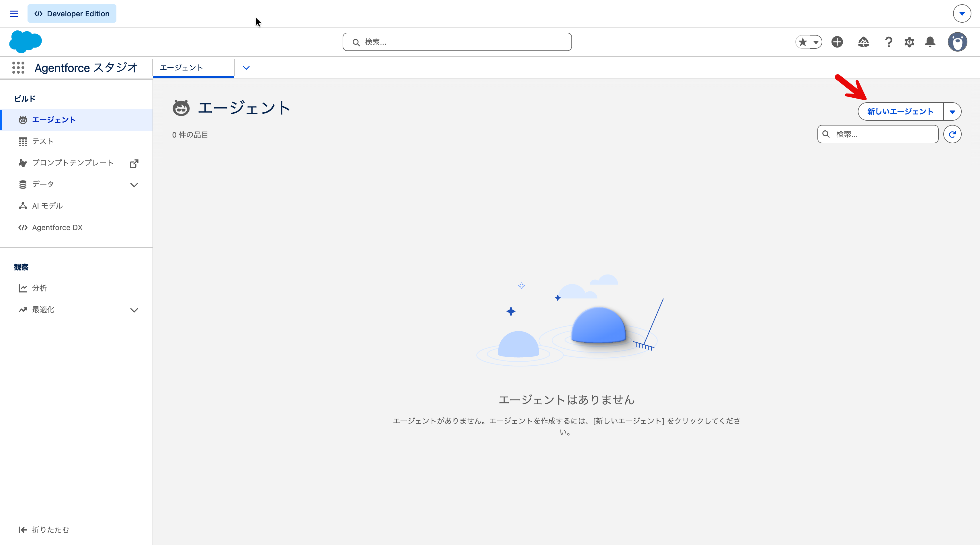
Task: Open the notifications bell
Action: [x=930, y=42]
